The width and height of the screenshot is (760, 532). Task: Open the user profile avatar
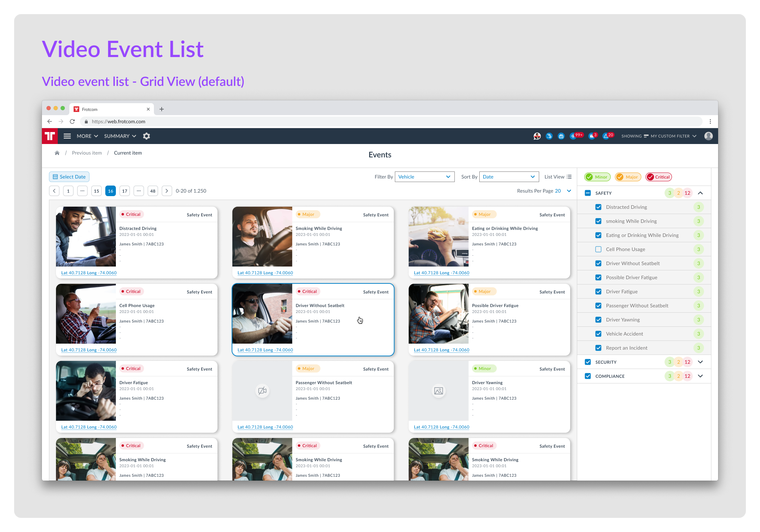pyautogui.click(x=708, y=136)
